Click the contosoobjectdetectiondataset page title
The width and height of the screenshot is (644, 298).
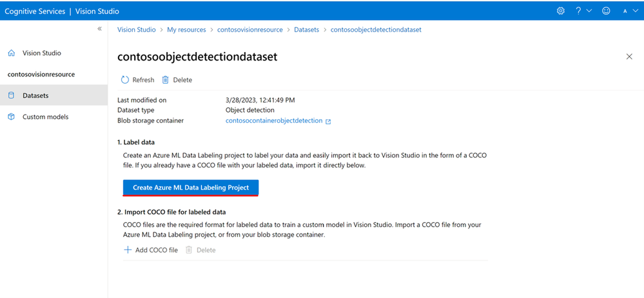(197, 57)
